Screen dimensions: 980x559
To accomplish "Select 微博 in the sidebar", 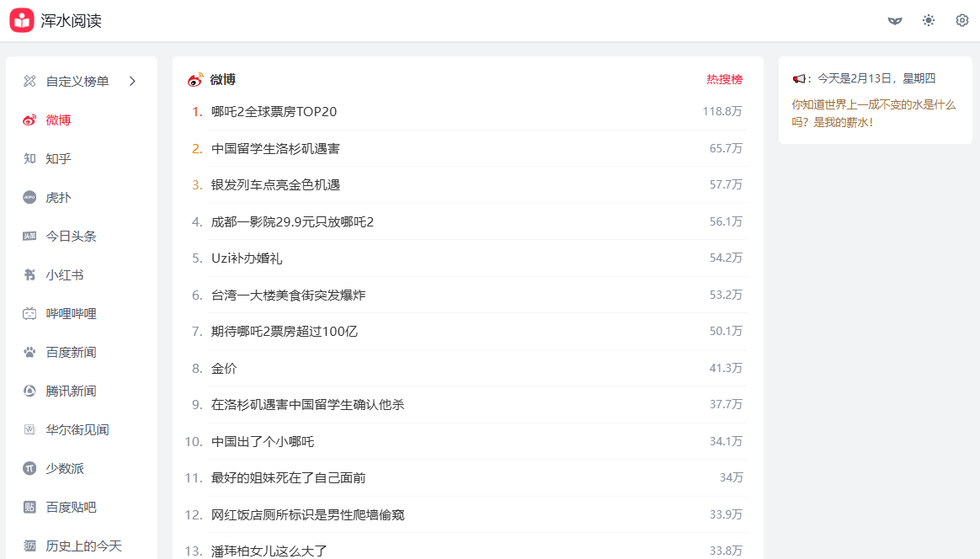I will (x=59, y=120).
